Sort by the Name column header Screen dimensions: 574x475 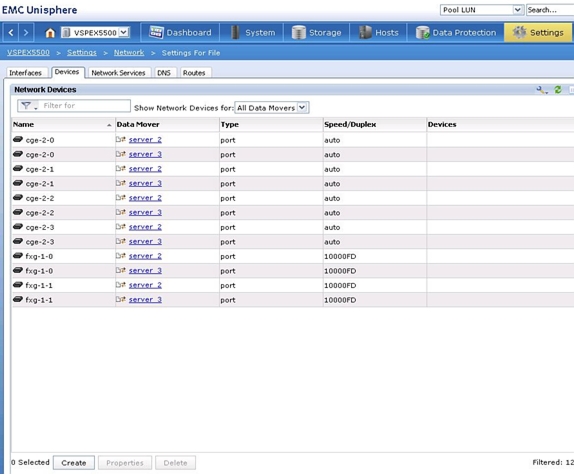[x=63, y=124]
